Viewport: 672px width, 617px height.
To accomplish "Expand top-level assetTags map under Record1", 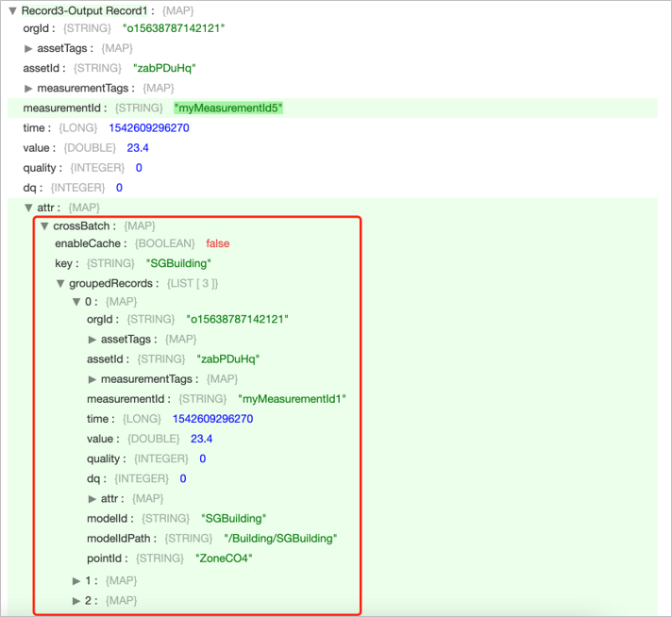I will [29, 48].
